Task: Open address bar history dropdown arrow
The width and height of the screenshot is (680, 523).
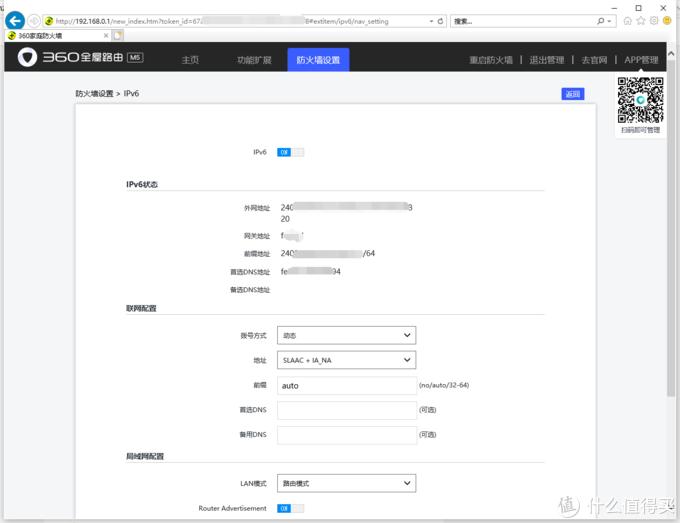Action: pos(432,21)
